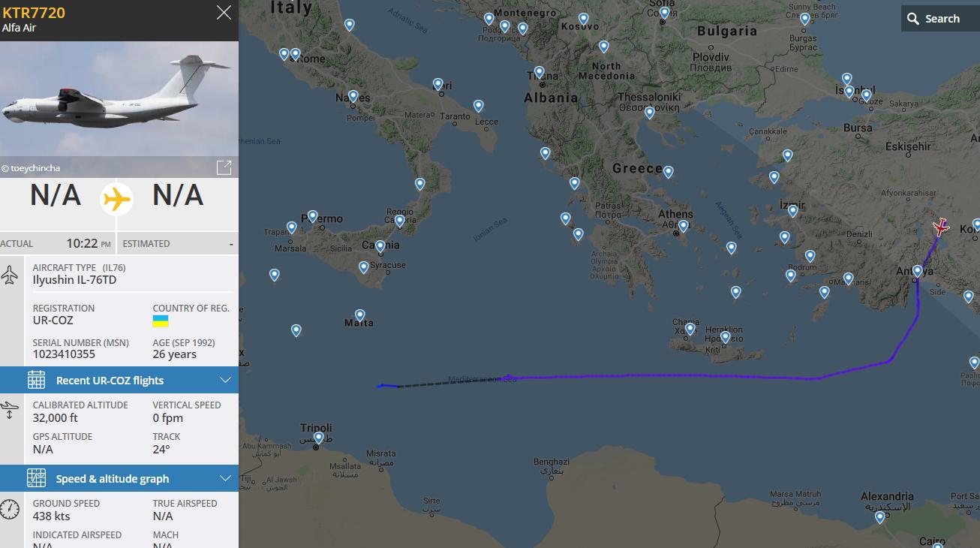Image resolution: width=980 pixels, height=548 pixels.
Task: Click the calendar icon beside Recent flights
Action: tap(36, 381)
